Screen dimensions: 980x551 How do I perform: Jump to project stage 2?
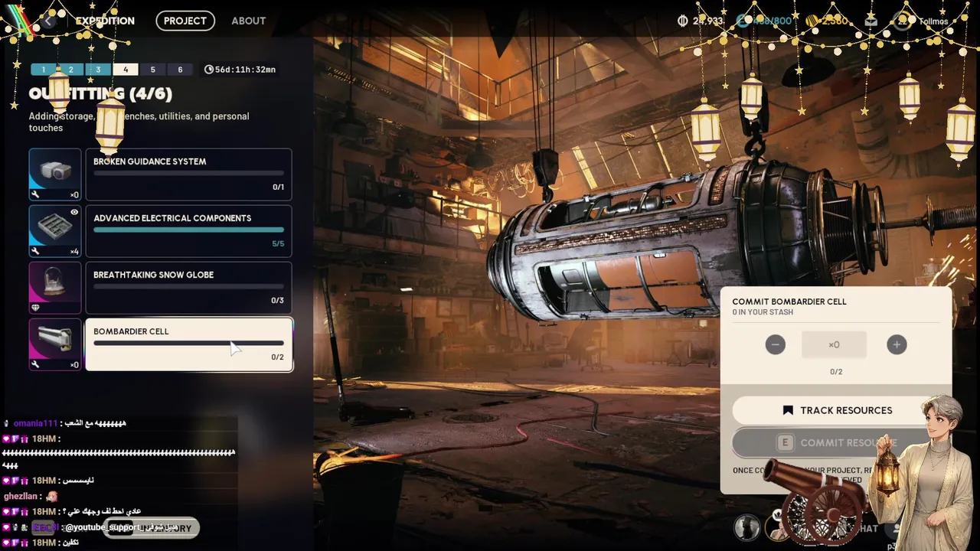click(x=71, y=70)
